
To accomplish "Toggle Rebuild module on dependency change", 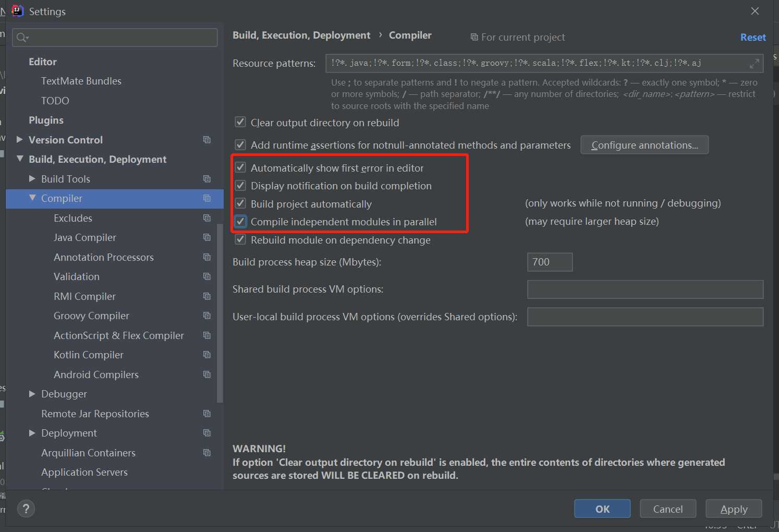I will (x=240, y=239).
